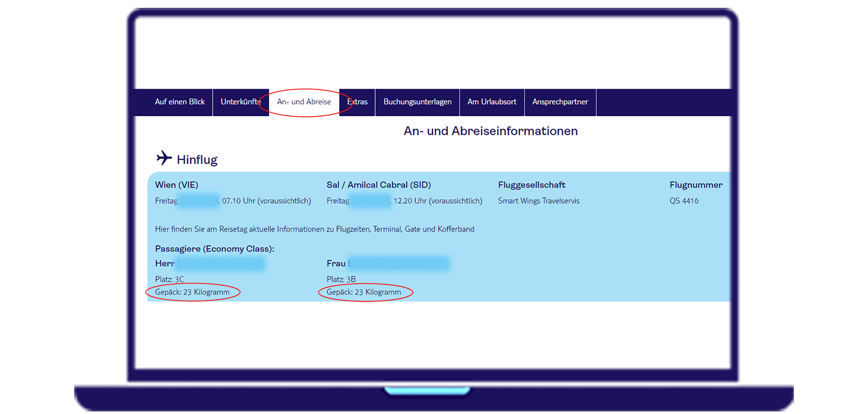Click the flight number QS 4416
This screenshot has width=868, height=414.
pyautogui.click(x=684, y=200)
